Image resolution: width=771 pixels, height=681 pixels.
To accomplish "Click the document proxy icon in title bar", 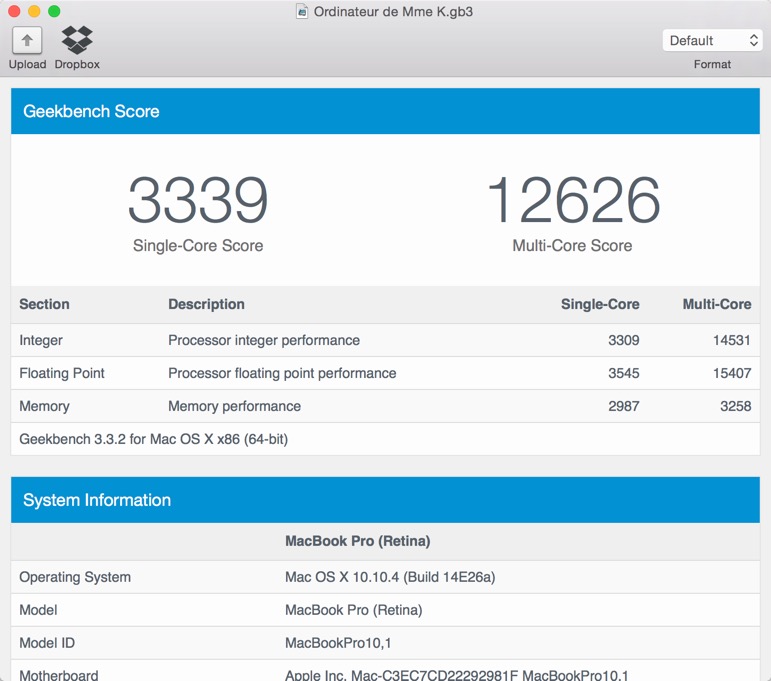I will click(x=302, y=11).
